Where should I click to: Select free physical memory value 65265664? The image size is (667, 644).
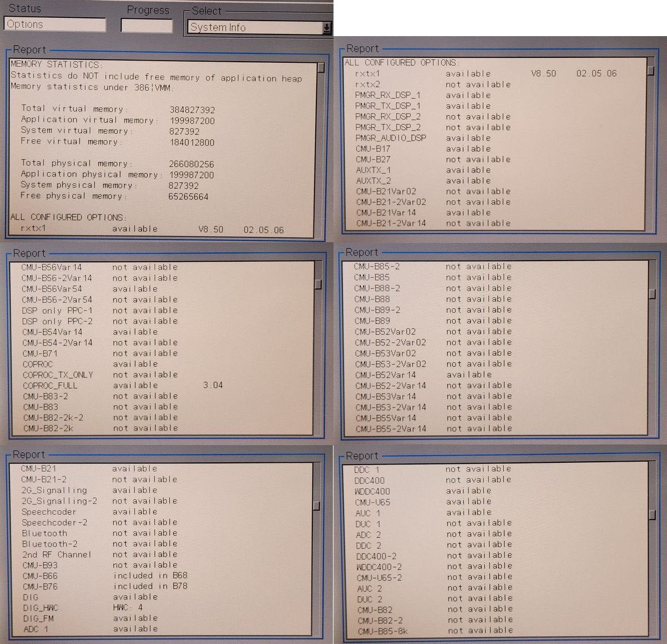pyautogui.click(x=188, y=196)
